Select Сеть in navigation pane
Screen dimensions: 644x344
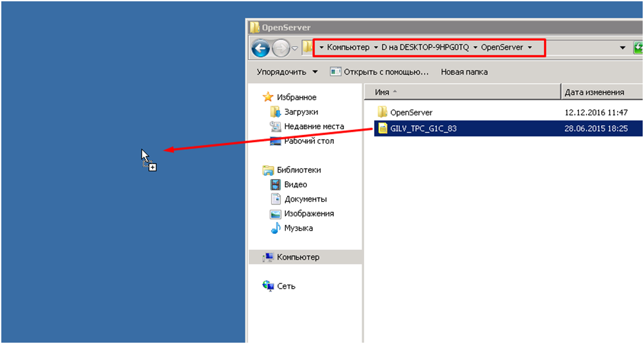(x=286, y=286)
